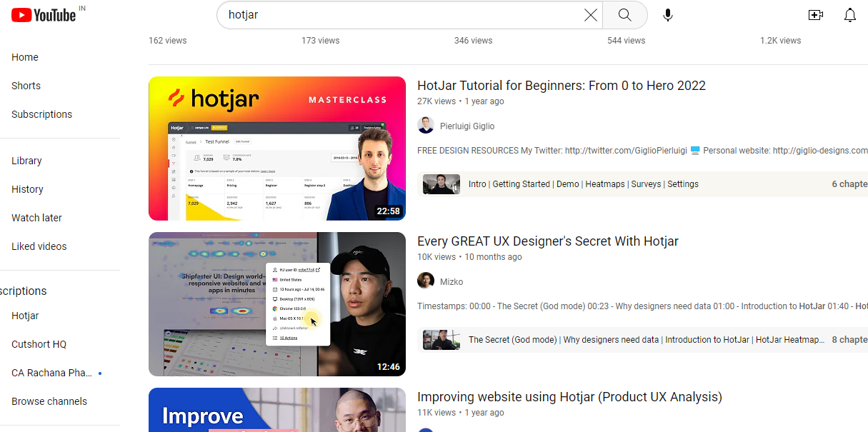Open Library in sidebar
Image resolution: width=868 pixels, height=432 pixels.
point(26,161)
